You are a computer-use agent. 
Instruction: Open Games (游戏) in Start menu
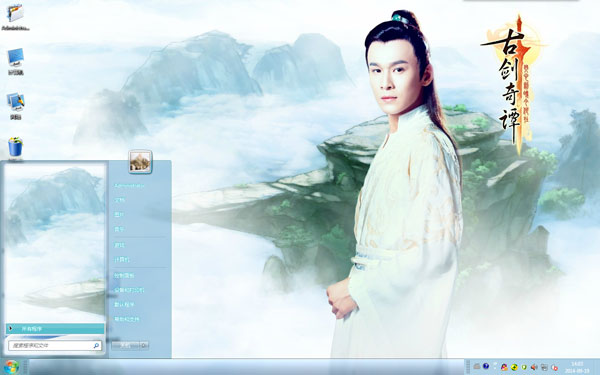[119, 245]
